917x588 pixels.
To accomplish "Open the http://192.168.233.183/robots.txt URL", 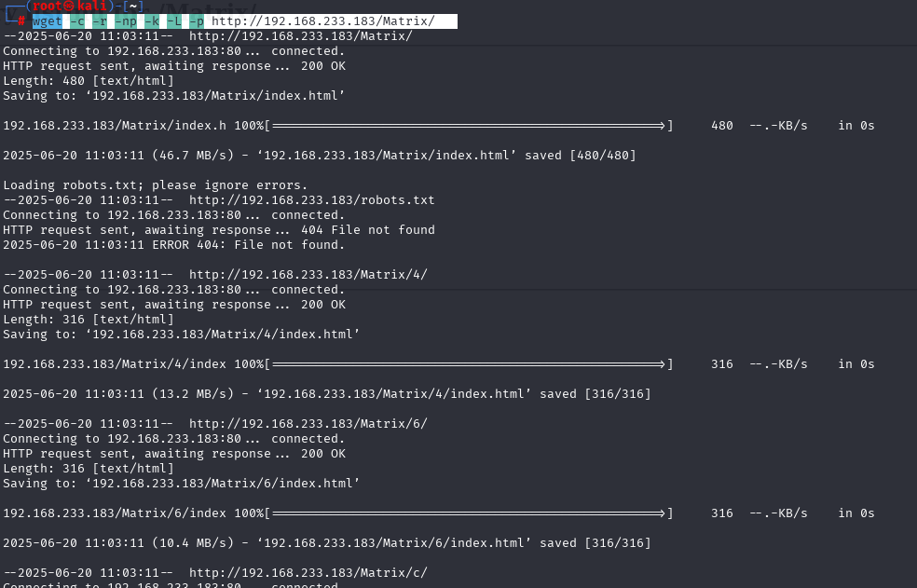I will (x=311, y=200).
